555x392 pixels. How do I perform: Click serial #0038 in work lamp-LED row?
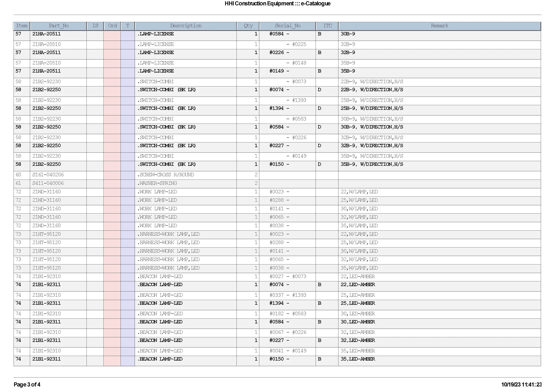(279, 226)
